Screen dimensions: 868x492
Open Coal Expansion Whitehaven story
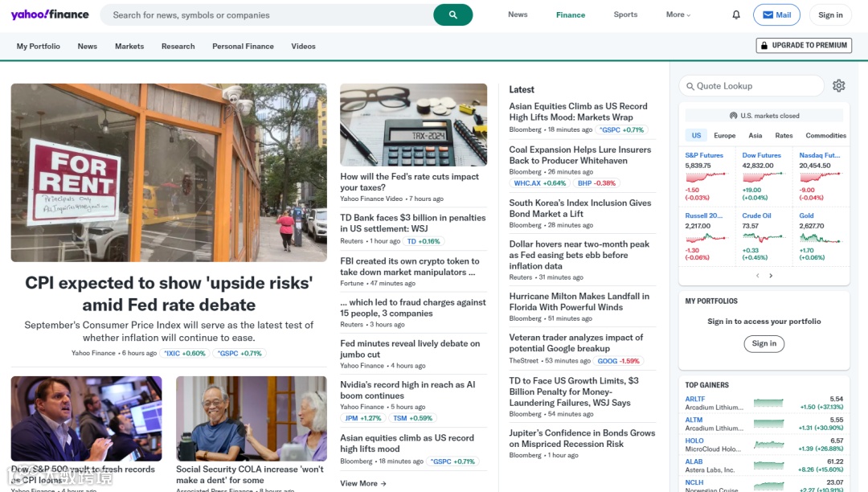click(580, 155)
